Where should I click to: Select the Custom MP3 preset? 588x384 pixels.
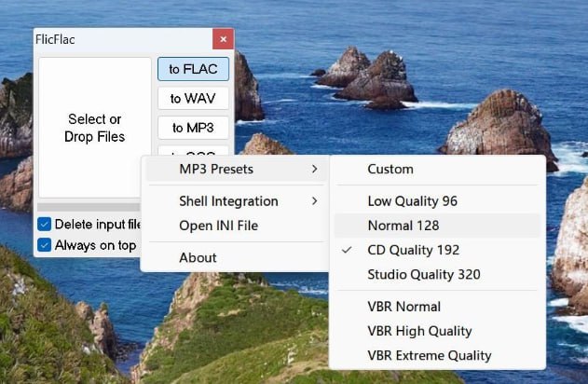point(390,170)
